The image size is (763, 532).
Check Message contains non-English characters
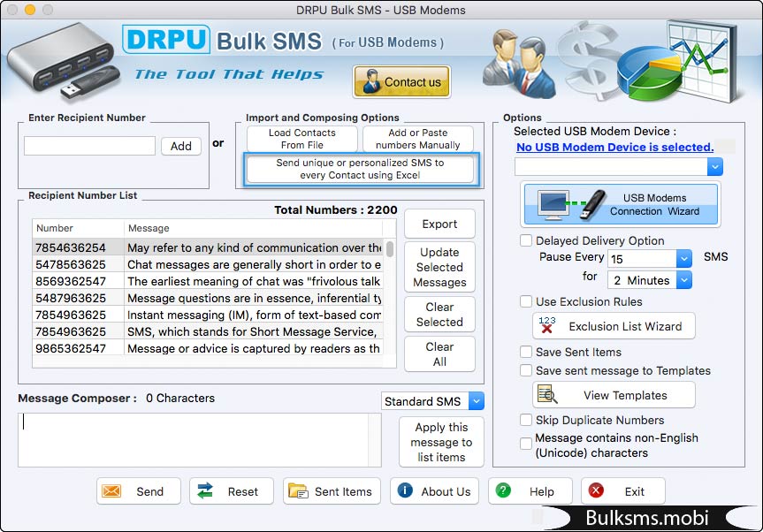point(525,444)
